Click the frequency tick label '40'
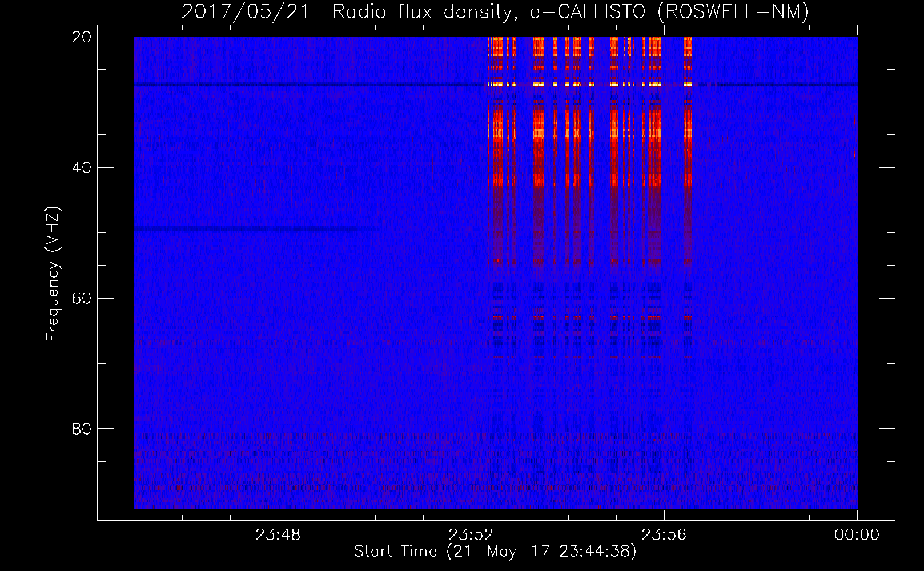This screenshot has height=571, width=924. point(82,168)
